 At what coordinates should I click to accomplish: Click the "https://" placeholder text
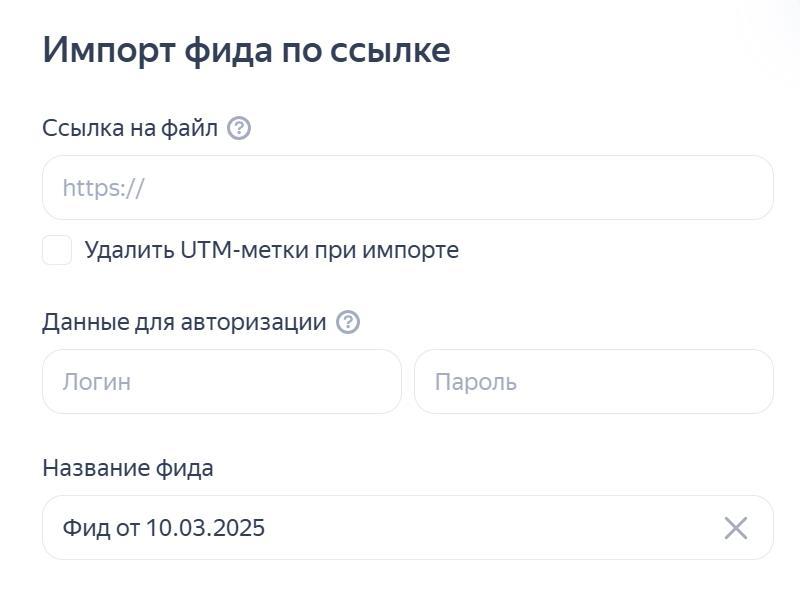coord(104,188)
